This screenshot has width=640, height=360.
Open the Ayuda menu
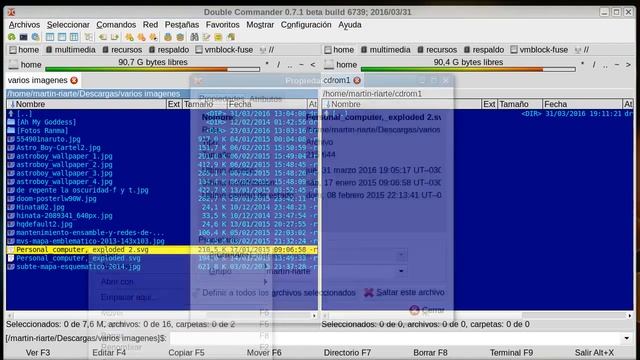click(x=350, y=25)
